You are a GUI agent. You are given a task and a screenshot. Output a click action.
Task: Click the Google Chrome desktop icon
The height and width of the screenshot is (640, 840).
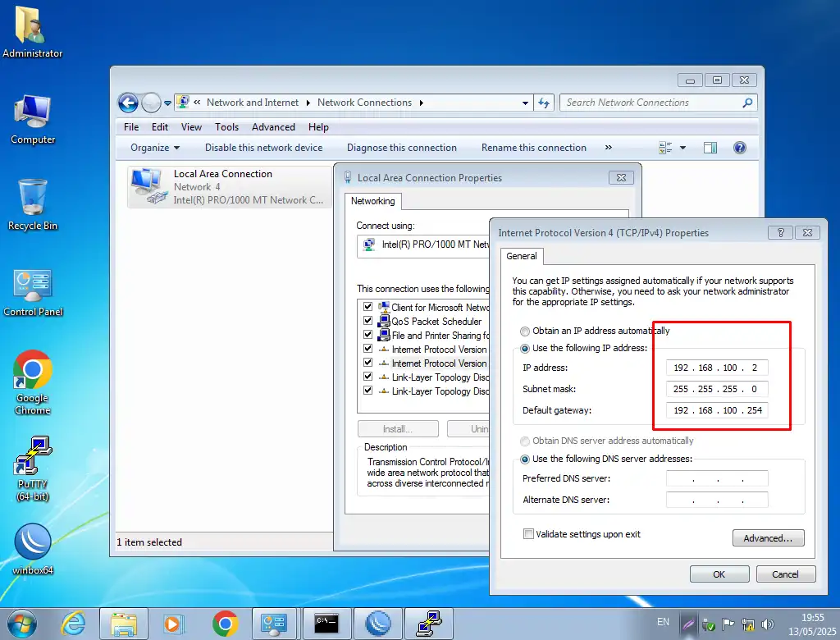click(33, 373)
